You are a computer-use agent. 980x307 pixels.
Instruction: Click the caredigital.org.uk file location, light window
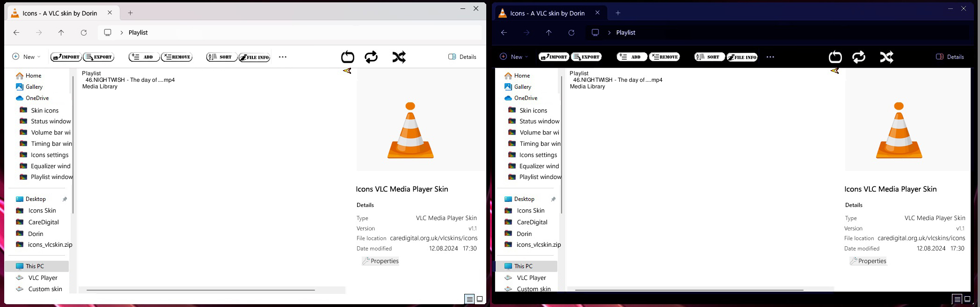pos(434,238)
